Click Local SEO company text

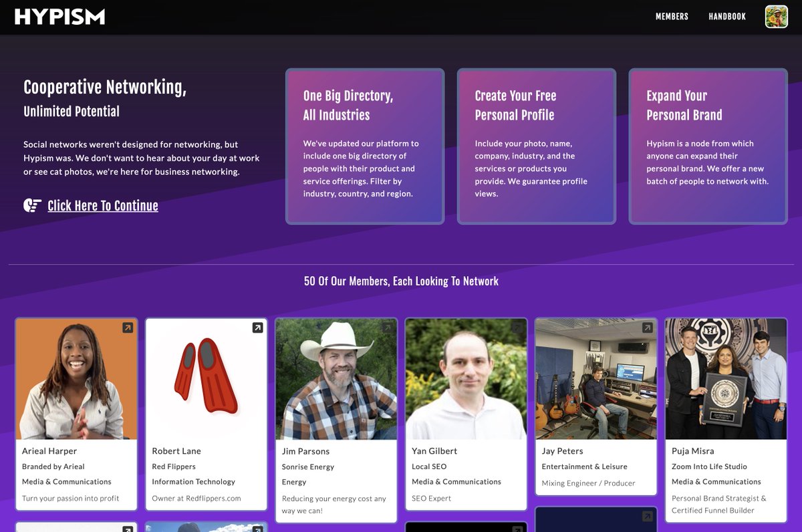tap(429, 467)
